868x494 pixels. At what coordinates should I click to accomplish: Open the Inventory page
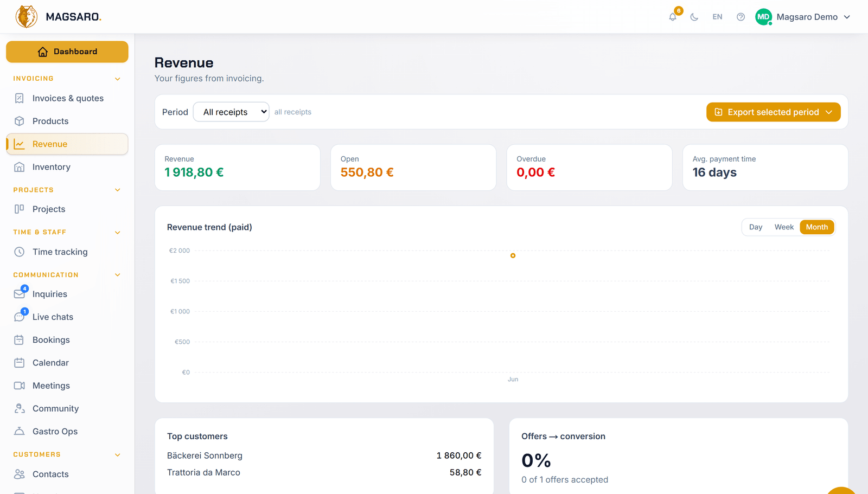tap(67, 167)
